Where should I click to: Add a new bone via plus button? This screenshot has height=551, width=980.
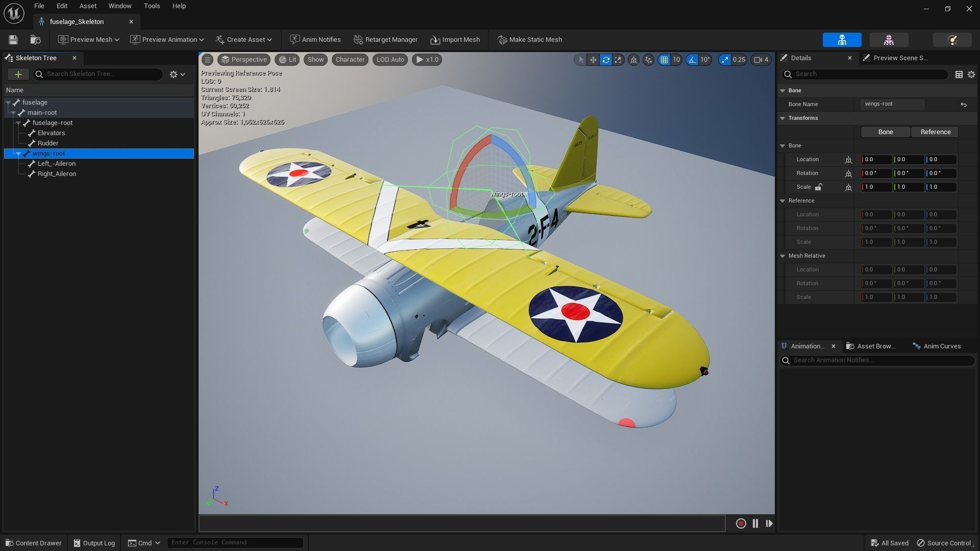point(18,74)
